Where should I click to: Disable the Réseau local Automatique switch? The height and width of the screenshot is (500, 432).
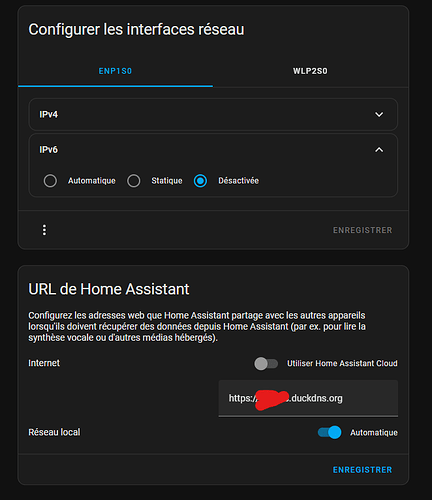[x=329, y=432]
